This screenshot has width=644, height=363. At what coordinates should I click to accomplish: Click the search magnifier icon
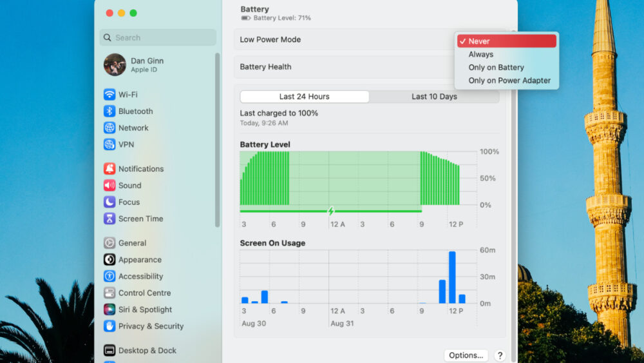click(107, 37)
